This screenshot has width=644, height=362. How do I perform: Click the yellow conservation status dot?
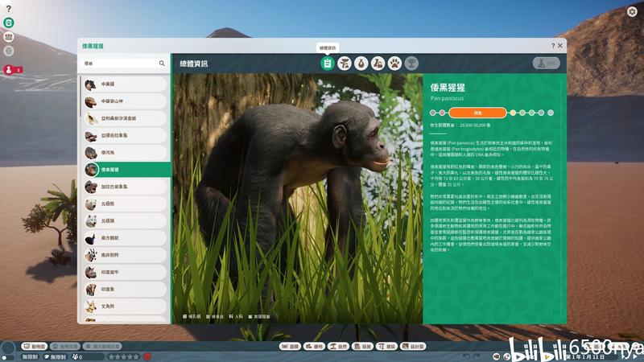click(513, 113)
